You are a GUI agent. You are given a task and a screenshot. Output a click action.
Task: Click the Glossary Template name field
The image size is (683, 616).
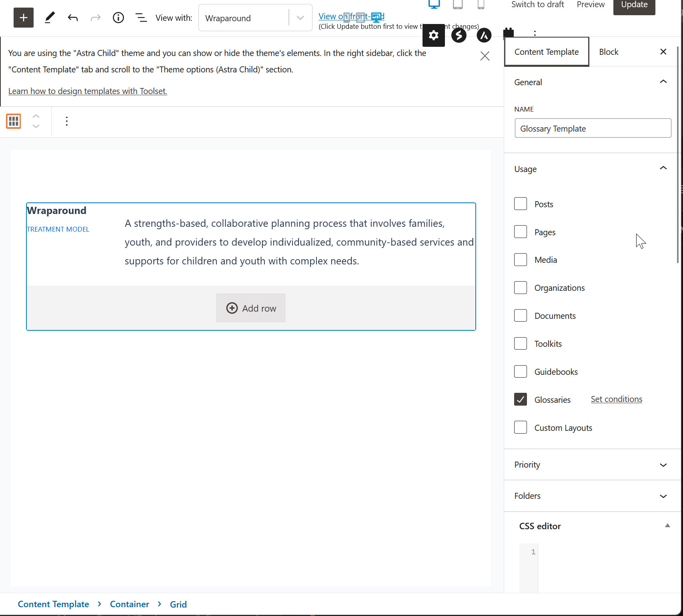pyautogui.click(x=593, y=128)
